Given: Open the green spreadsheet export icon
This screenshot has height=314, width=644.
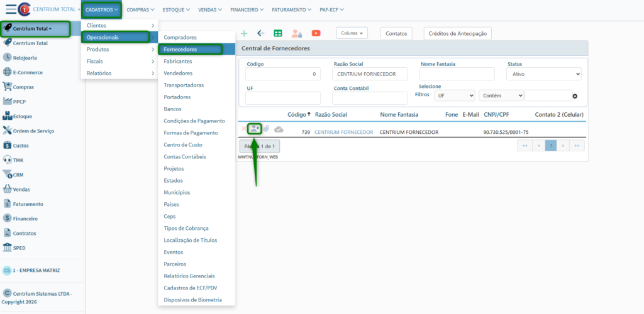Looking at the screenshot, I should [278, 33].
